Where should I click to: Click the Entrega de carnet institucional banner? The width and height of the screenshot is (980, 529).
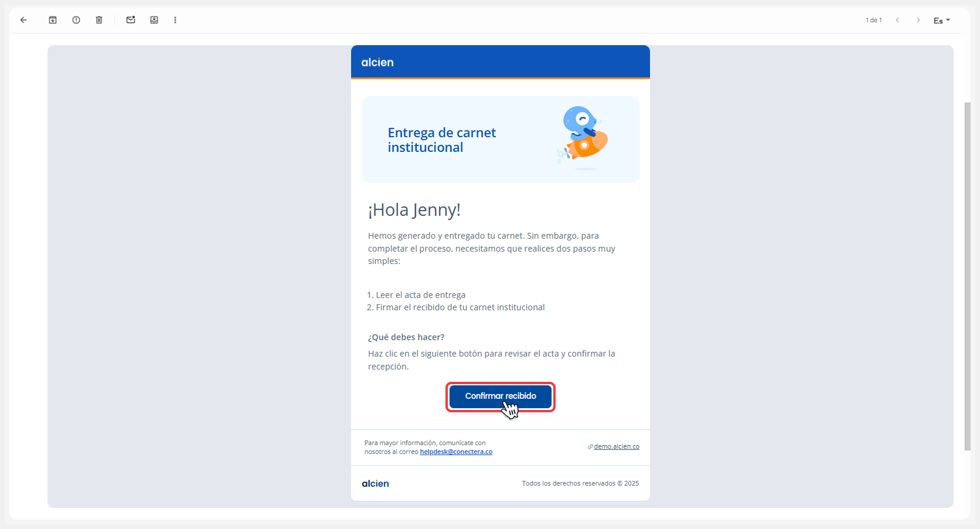click(500, 140)
